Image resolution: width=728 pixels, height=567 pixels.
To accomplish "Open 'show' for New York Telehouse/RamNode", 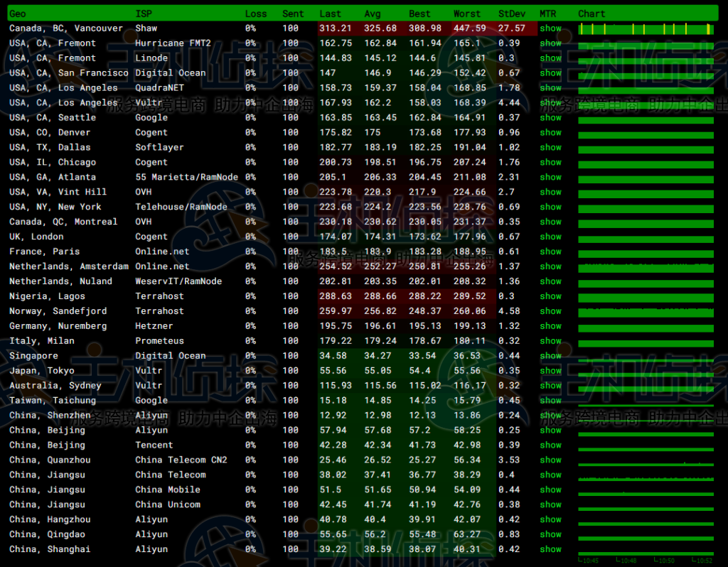I will 550,207.
